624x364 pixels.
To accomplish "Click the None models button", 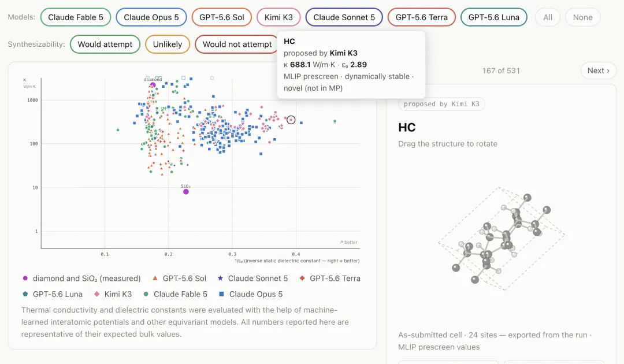I will (582, 17).
